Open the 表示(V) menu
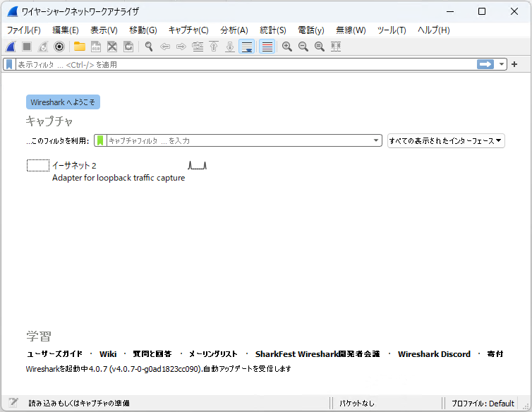532x412 pixels. point(104,30)
